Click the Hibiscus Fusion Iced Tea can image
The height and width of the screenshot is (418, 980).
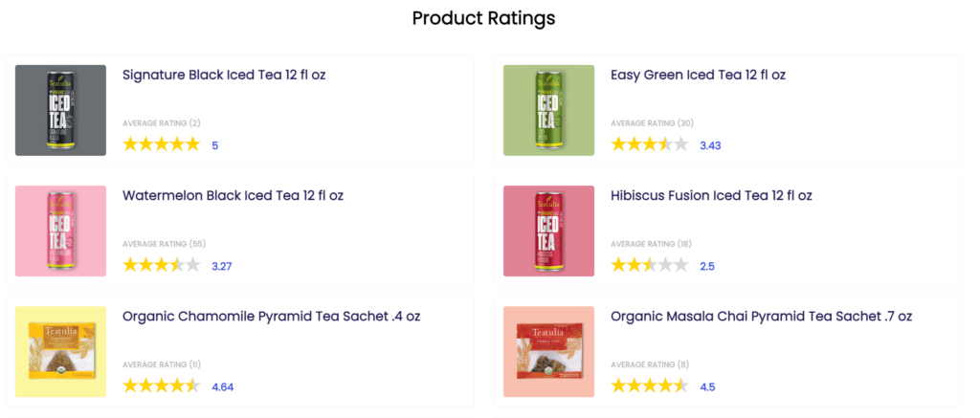pos(548,231)
